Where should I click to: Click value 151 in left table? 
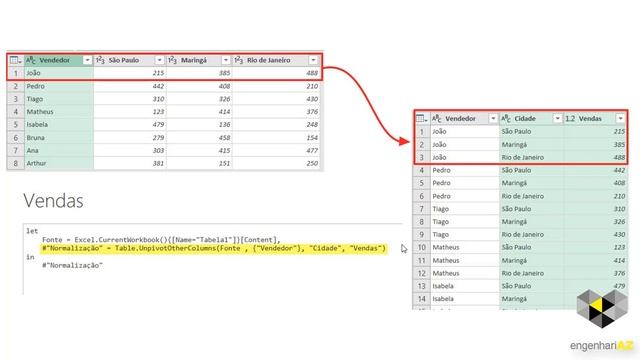[199, 163]
